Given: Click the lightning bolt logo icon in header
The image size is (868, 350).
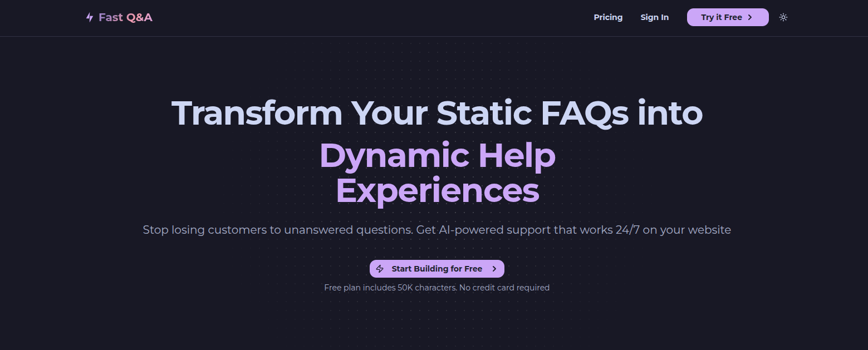Looking at the screenshot, I should tap(90, 18).
